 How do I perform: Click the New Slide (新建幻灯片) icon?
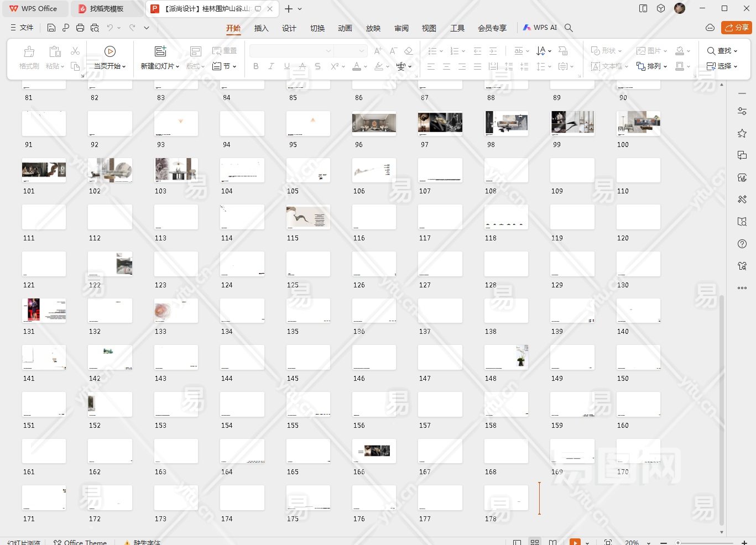coord(160,51)
